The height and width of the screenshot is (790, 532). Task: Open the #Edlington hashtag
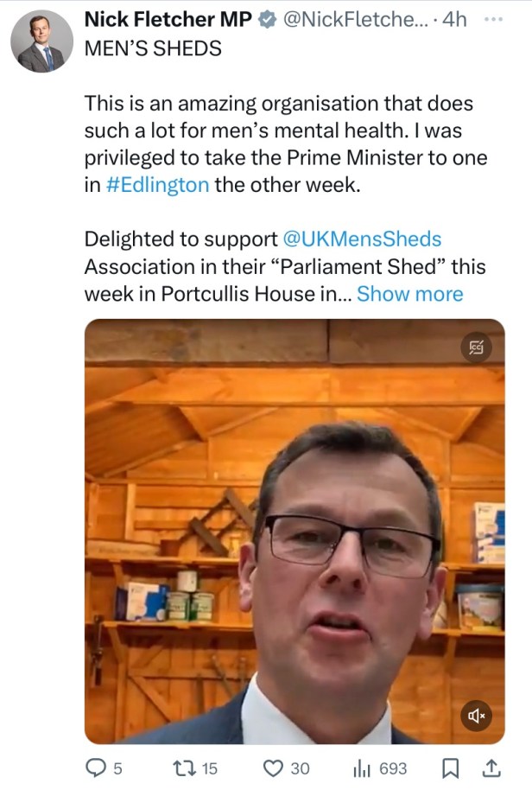[158, 186]
